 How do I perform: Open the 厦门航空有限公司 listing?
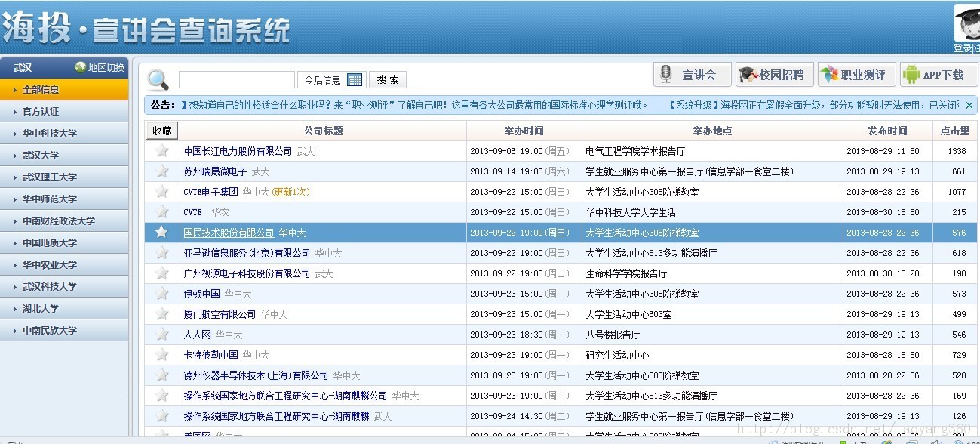[x=220, y=314]
